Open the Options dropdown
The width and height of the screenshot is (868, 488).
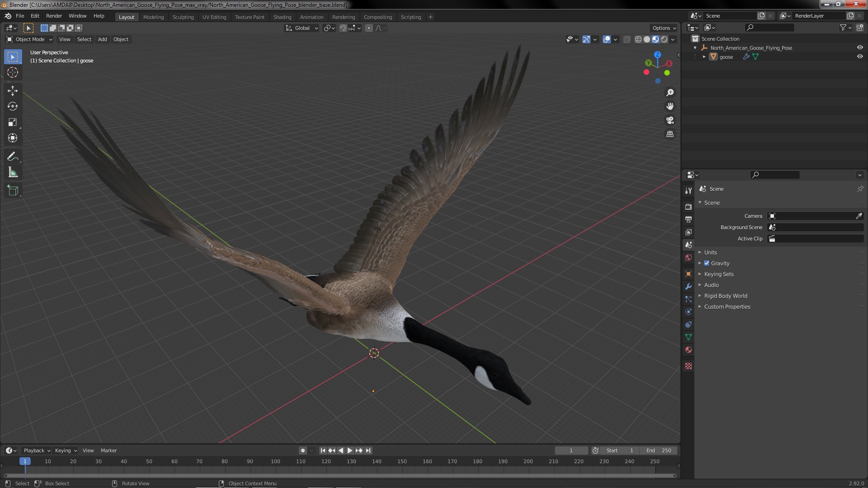click(x=664, y=28)
